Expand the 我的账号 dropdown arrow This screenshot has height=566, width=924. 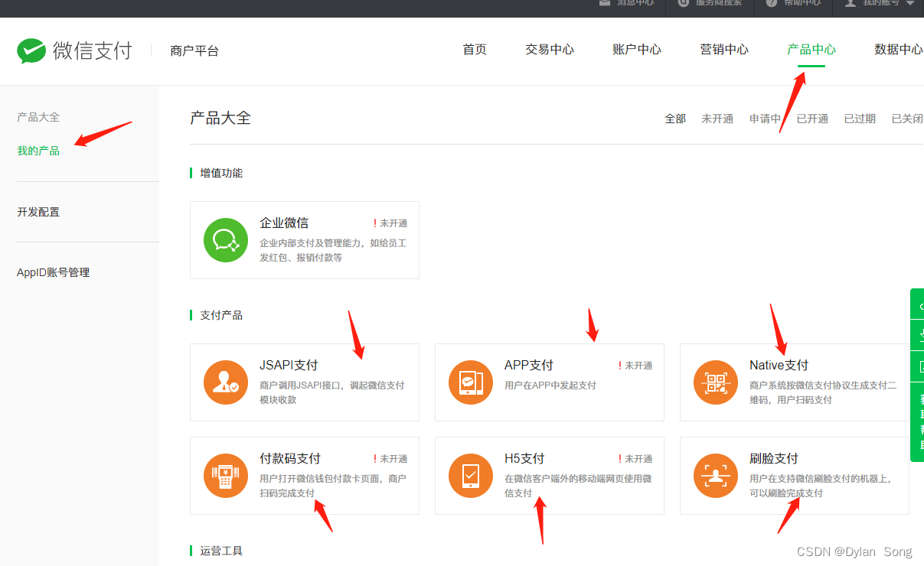coord(910,3)
